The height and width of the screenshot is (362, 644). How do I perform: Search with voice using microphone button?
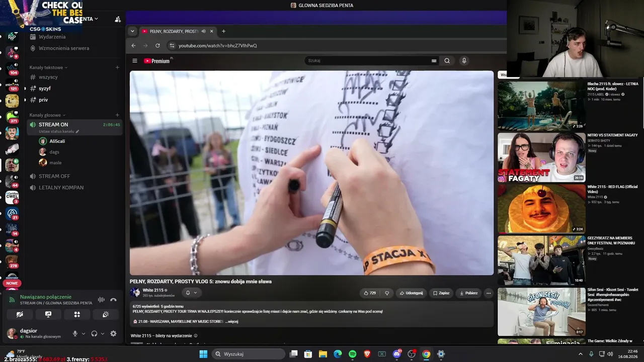tap(464, 61)
